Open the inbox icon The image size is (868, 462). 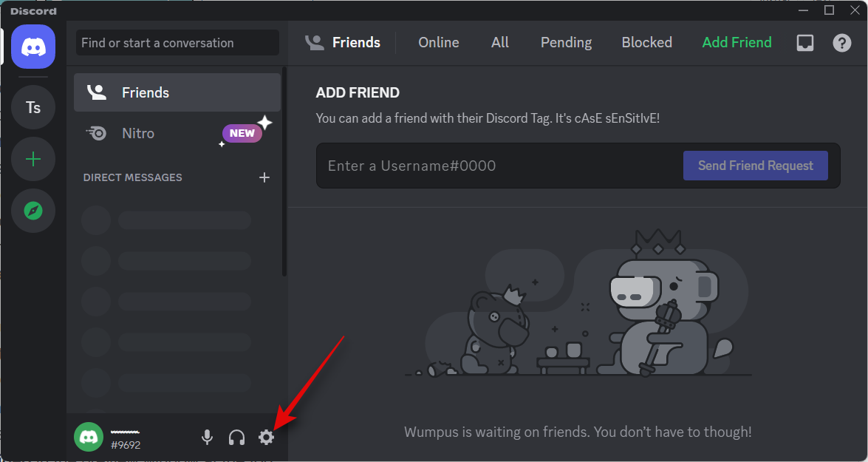[x=805, y=43]
